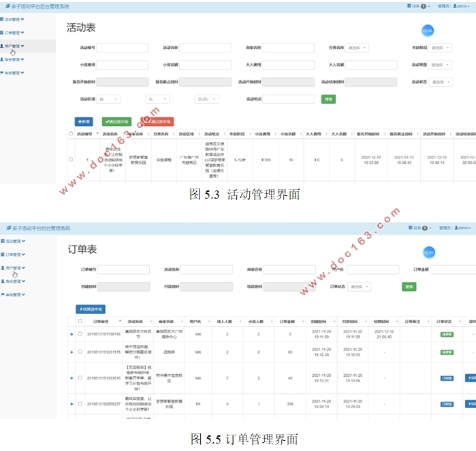Click leaf logo on 订单表 page header
This screenshot has width=476, height=451.
click(9, 228)
